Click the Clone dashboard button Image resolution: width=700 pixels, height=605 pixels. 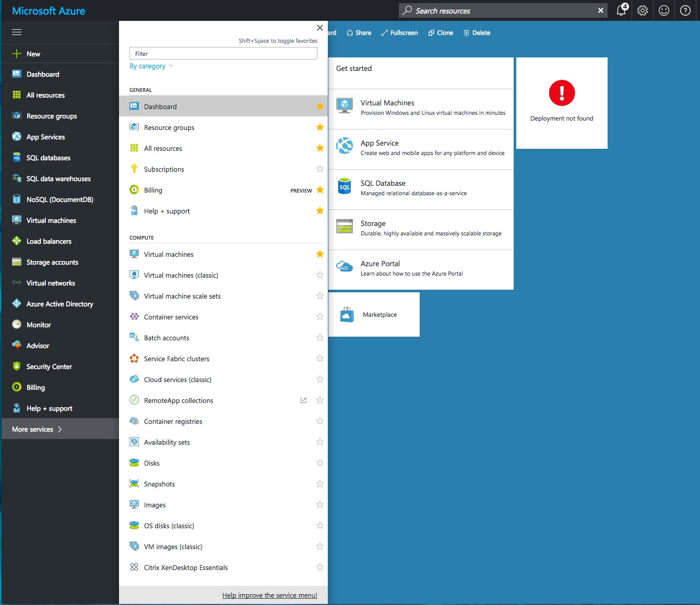point(441,33)
